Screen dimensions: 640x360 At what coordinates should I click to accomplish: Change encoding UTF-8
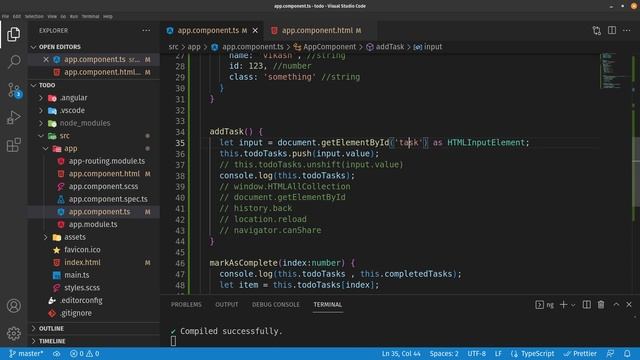point(476,353)
